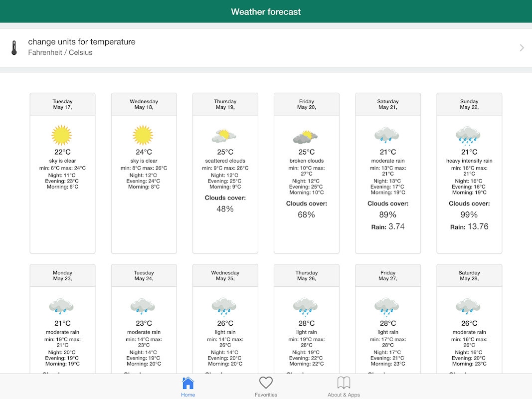
Task: Click the 24°C temperature on May 18
Action: pos(144,152)
